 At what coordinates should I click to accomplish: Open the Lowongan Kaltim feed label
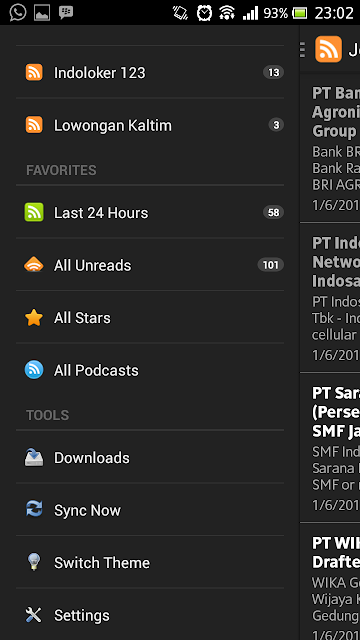tap(113, 125)
